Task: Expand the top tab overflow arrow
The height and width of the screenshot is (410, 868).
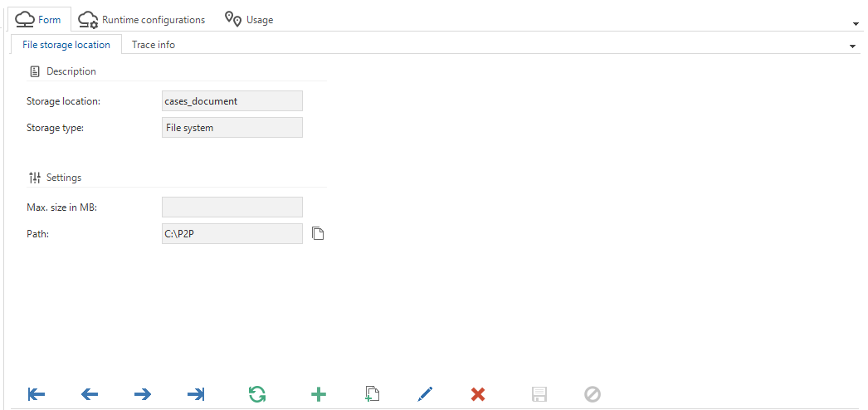Action: (857, 23)
